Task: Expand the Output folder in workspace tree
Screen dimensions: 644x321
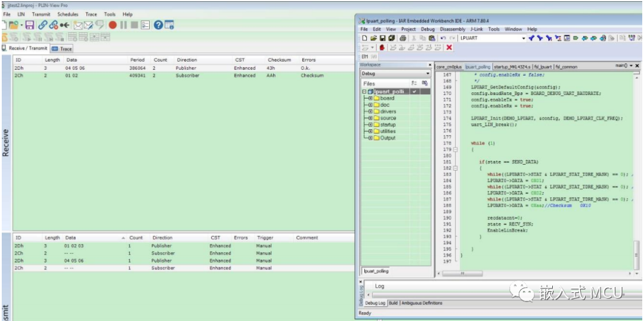Action: point(370,138)
